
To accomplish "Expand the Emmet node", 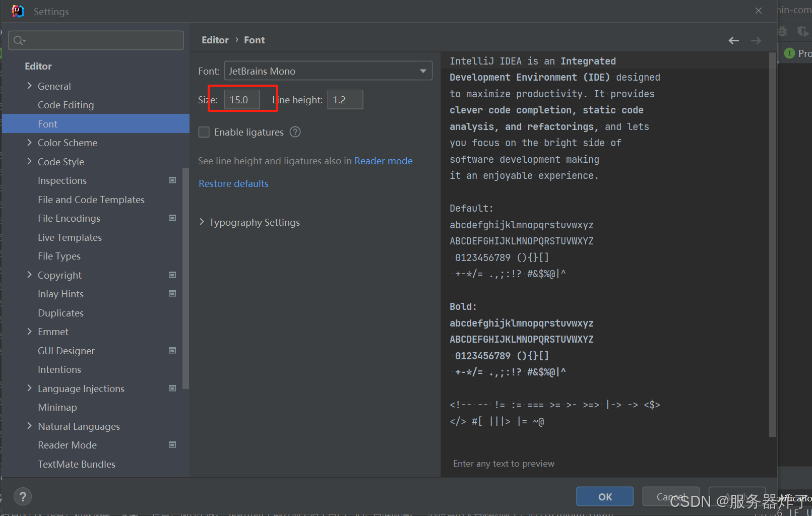I will (29, 332).
